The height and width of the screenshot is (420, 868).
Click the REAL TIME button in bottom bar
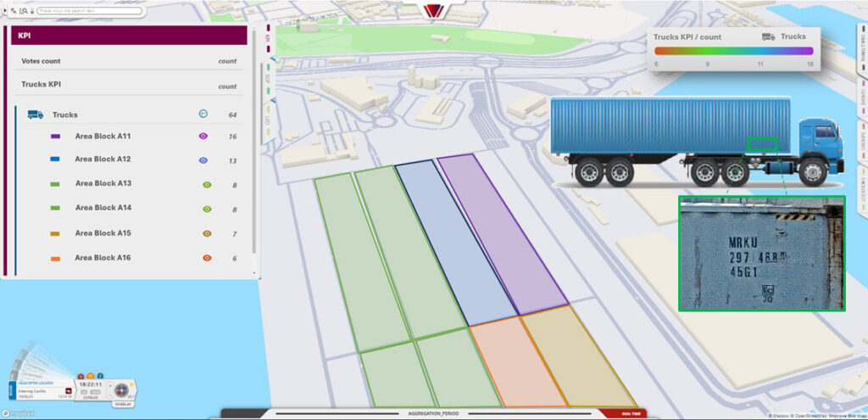(x=631, y=413)
